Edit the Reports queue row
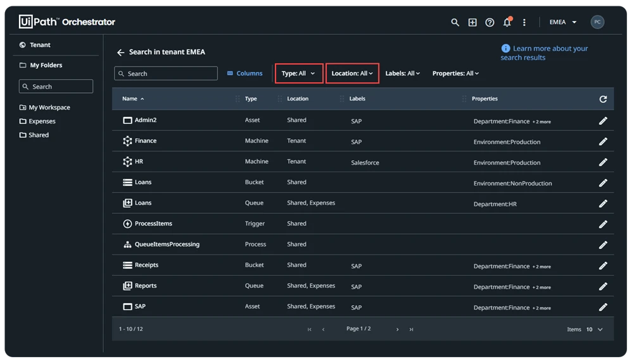 point(603,286)
